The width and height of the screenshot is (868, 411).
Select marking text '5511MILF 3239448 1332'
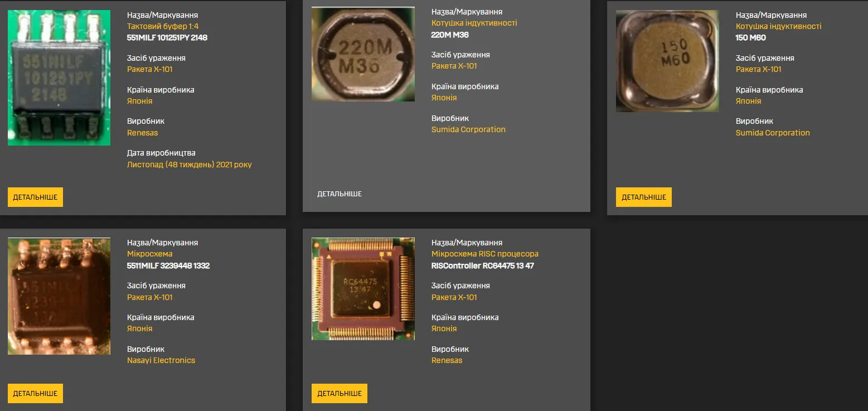tap(168, 265)
